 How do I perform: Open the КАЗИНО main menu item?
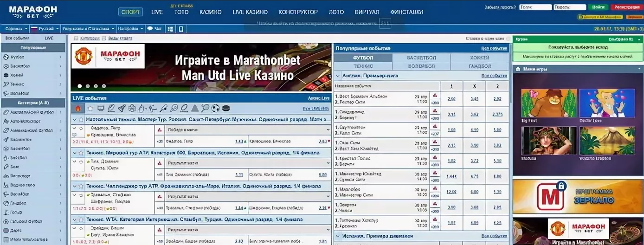click(210, 12)
